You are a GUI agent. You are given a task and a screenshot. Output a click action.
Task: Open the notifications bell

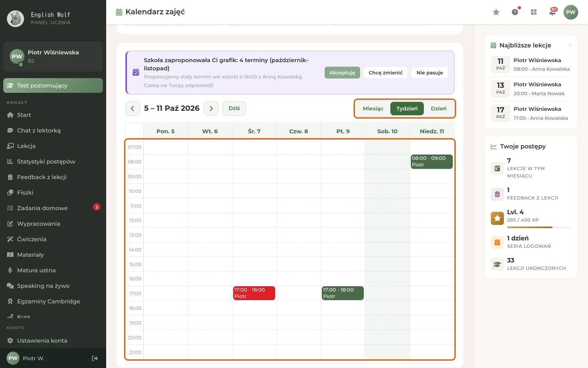[552, 12]
